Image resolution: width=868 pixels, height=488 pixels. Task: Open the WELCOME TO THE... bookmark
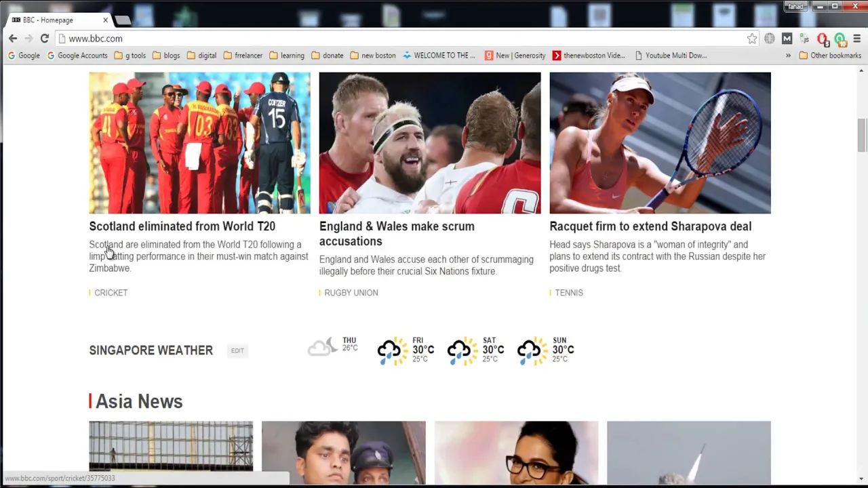tap(439, 56)
